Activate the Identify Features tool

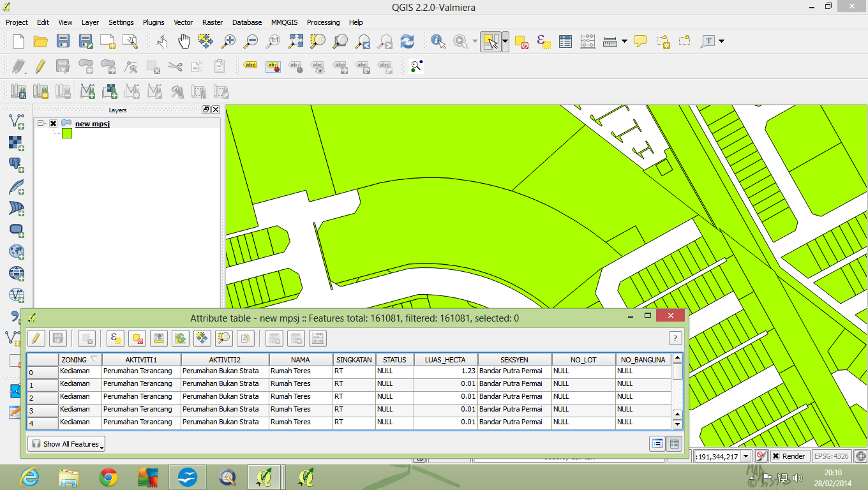point(438,41)
